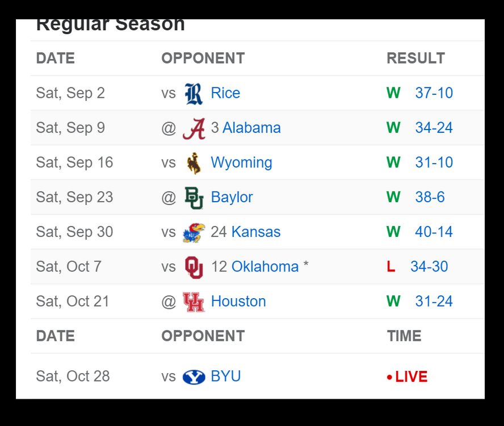Click the BYU oval logo

coord(194,377)
